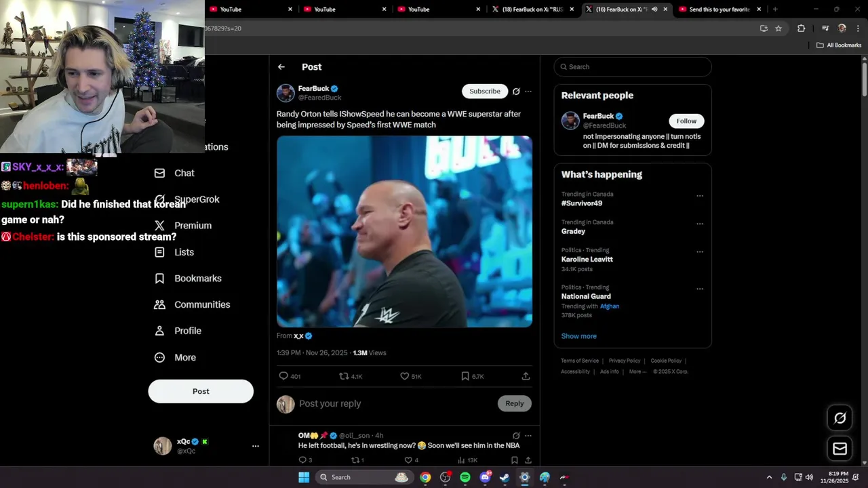Viewport: 868px width, 488px height.
Task: Open options for #Survivor49 trend
Action: (x=700, y=196)
